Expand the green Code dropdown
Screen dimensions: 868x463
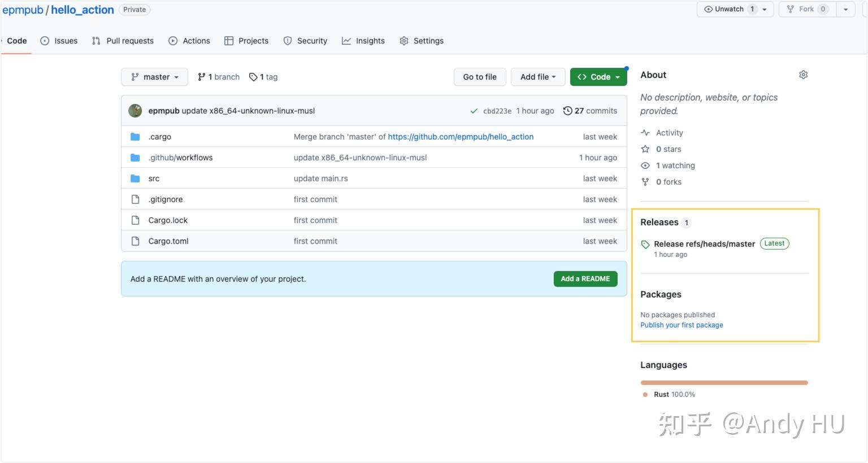coord(598,77)
